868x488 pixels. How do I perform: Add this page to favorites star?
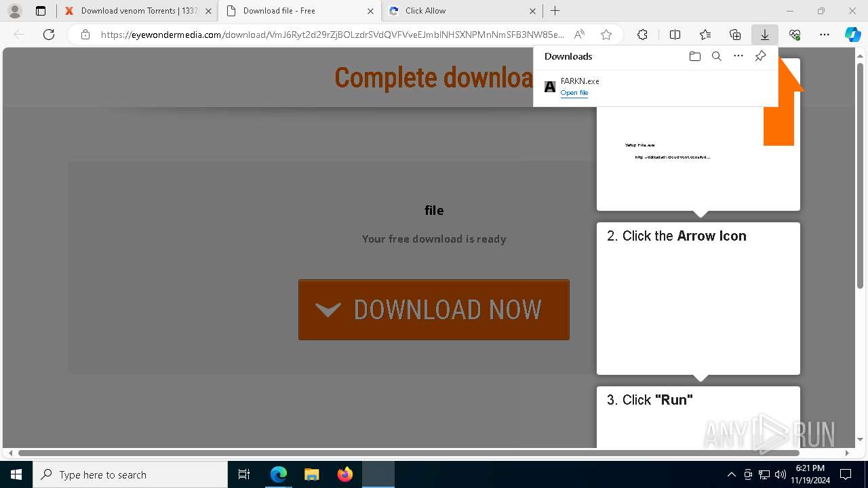coord(606,35)
